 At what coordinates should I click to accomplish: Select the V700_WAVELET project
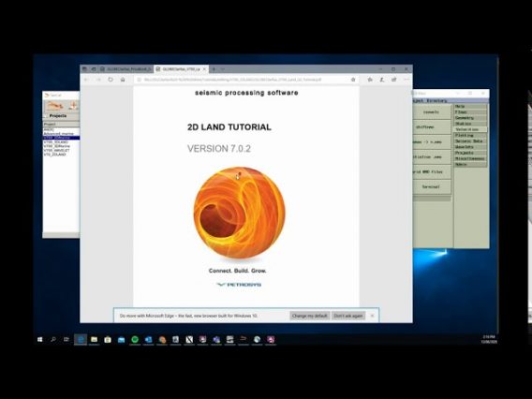coord(56,150)
